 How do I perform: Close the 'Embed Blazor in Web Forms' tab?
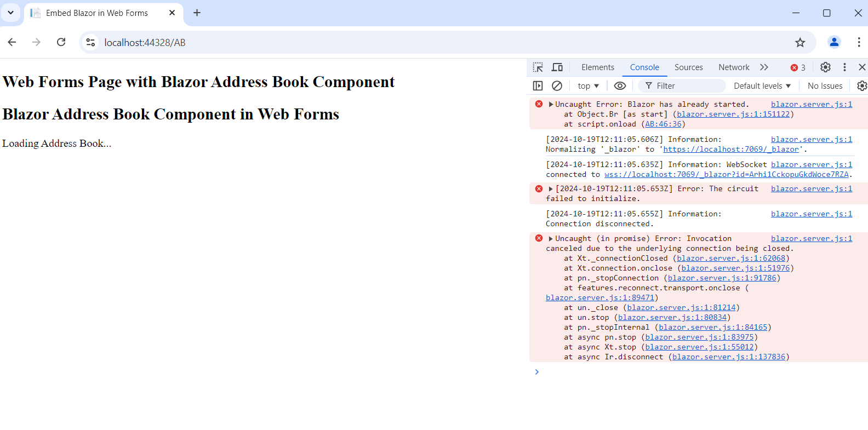[172, 13]
